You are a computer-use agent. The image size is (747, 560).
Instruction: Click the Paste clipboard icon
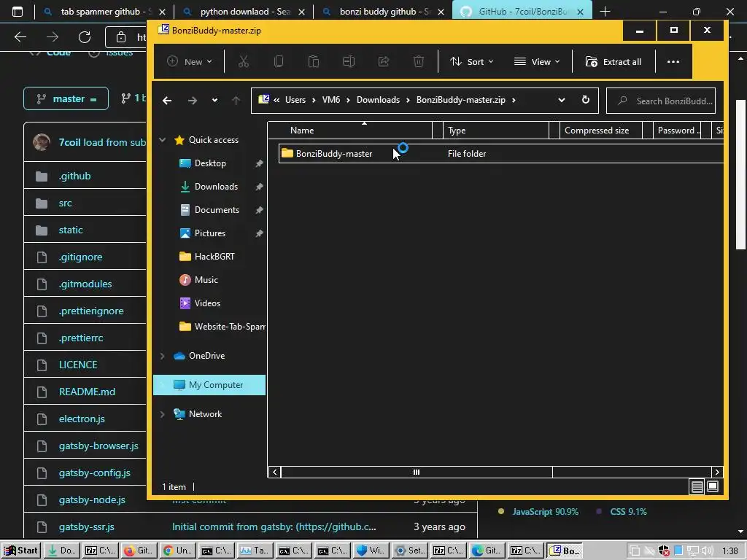tap(314, 61)
